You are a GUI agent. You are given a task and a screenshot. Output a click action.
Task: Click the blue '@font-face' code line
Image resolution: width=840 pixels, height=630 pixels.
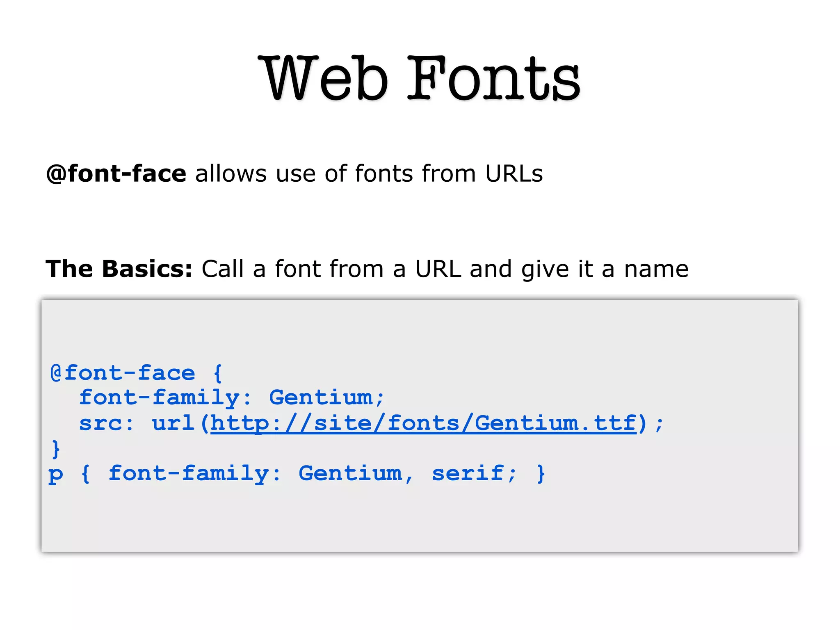coord(122,373)
